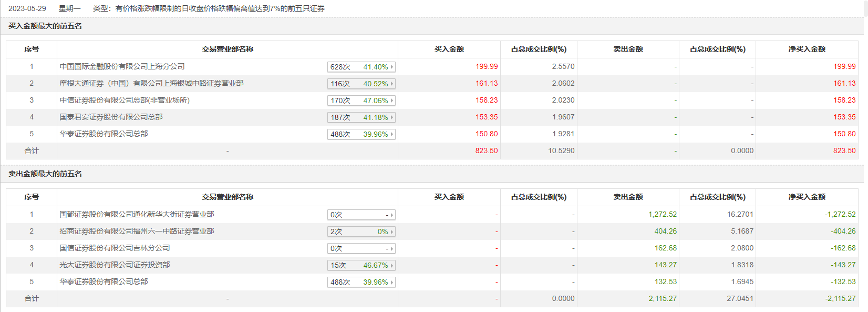Select the ratio value 2.5570
Image resolution: width=868 pixels, height=312 pixels.
click(563, 66)
